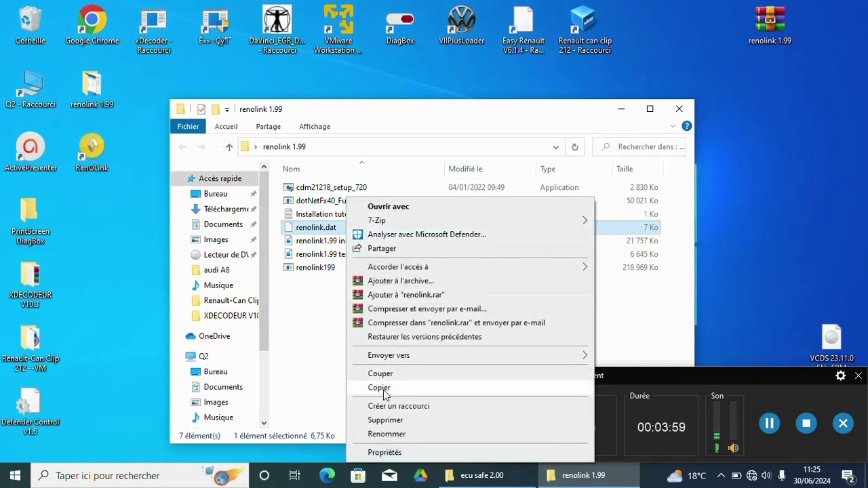Select the VMware Workstation desktop icon
This screenshot has height=488, width=868.
pos(338,30)
